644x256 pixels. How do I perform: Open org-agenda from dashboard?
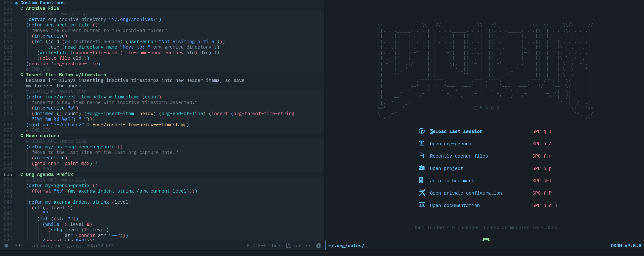pos(451,144)
